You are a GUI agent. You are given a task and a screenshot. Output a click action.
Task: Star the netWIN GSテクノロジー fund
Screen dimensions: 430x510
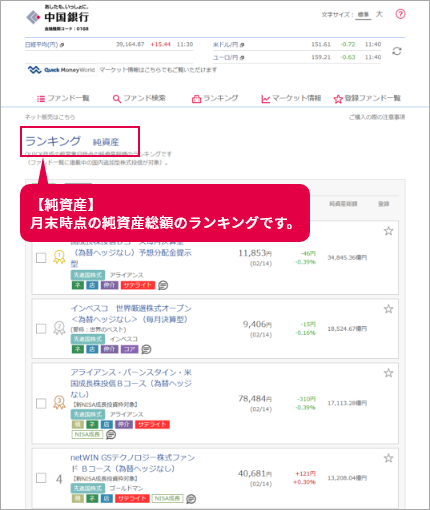388,458
